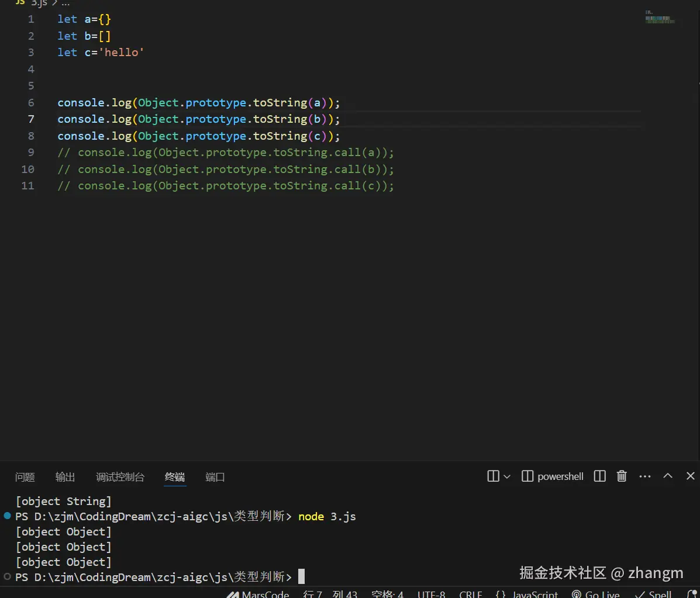700x598 pixels.
Task: Click toString(b) on line 7
Action: point(290,119)
